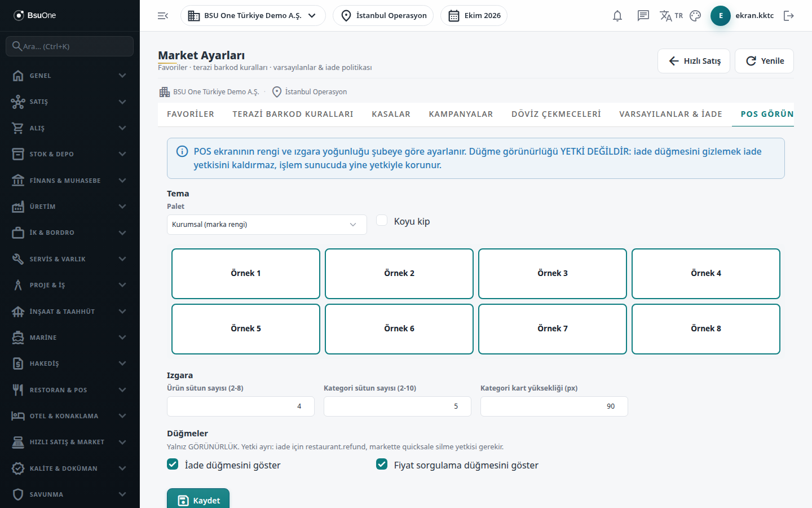Open the Terazi Barkod Kuralları tab
The width and height of the screenshot is (812, 508).
pos(293,114)
